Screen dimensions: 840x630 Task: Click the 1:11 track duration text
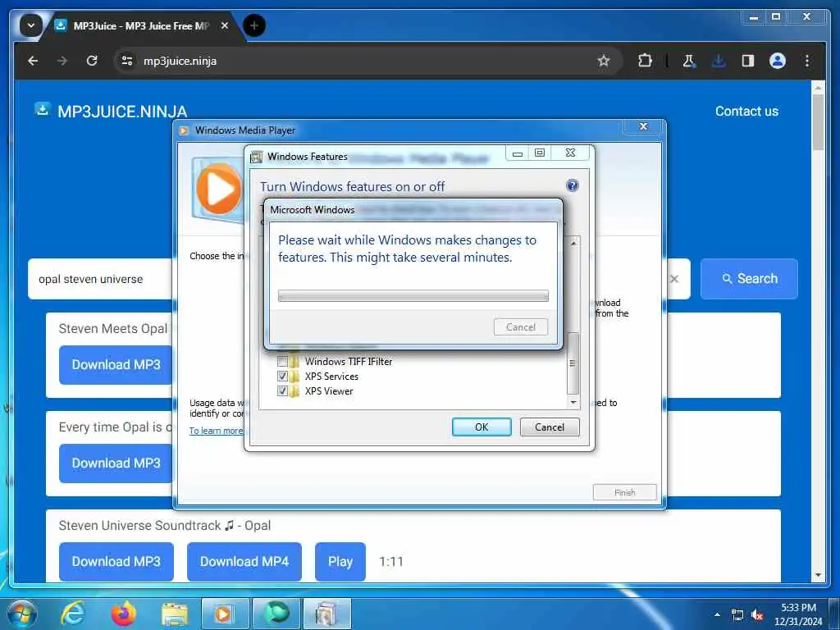coord(391,561)
